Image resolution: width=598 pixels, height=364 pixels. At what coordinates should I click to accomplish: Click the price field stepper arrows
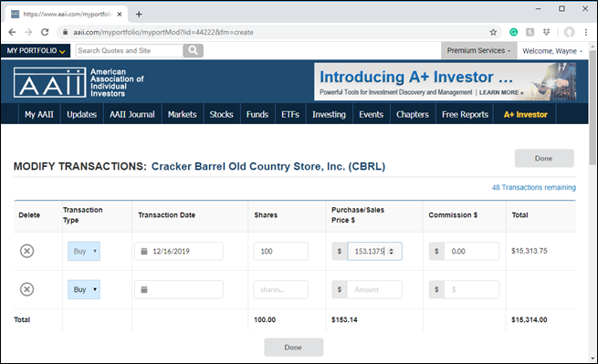coord(392,251)
